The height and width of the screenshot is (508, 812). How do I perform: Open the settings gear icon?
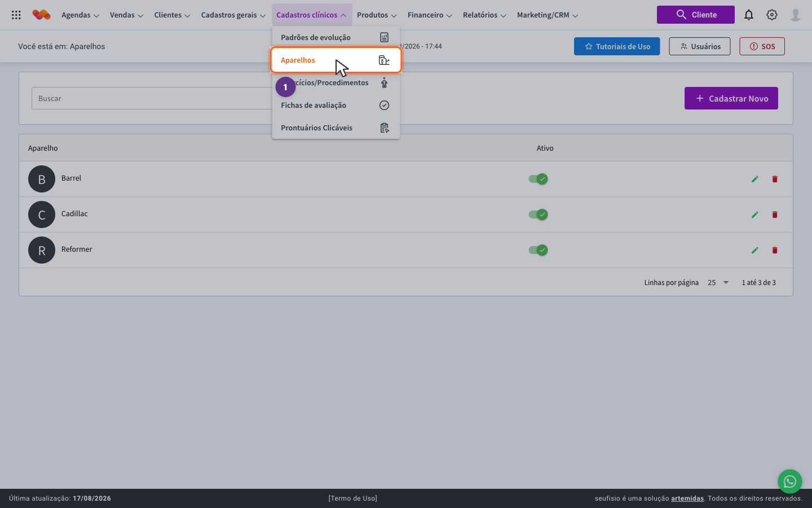click(772, 15)
